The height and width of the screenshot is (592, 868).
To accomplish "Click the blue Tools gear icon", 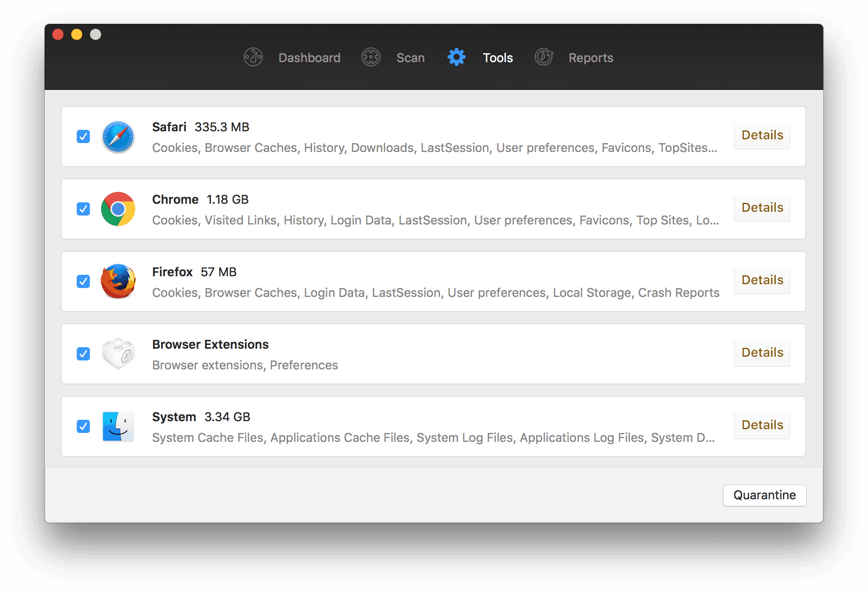I will pyautogui.click(x=456, y=57).
